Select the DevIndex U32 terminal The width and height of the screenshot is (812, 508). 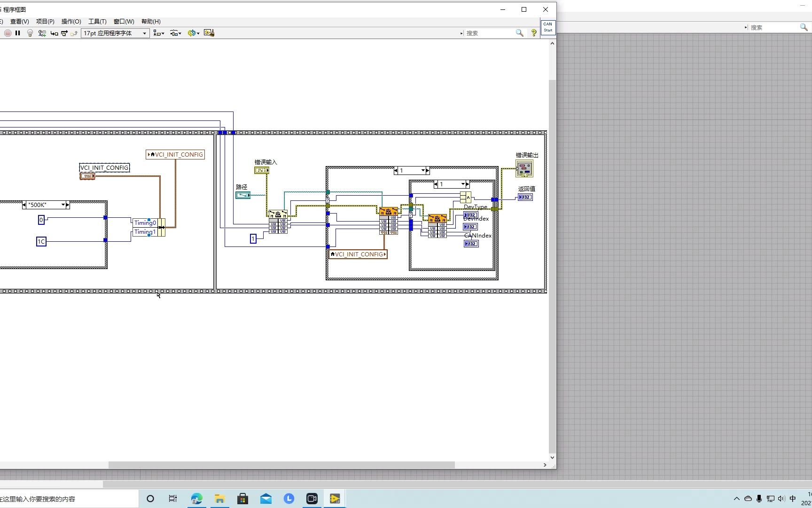pyautogui.click(x=470, y=227)
